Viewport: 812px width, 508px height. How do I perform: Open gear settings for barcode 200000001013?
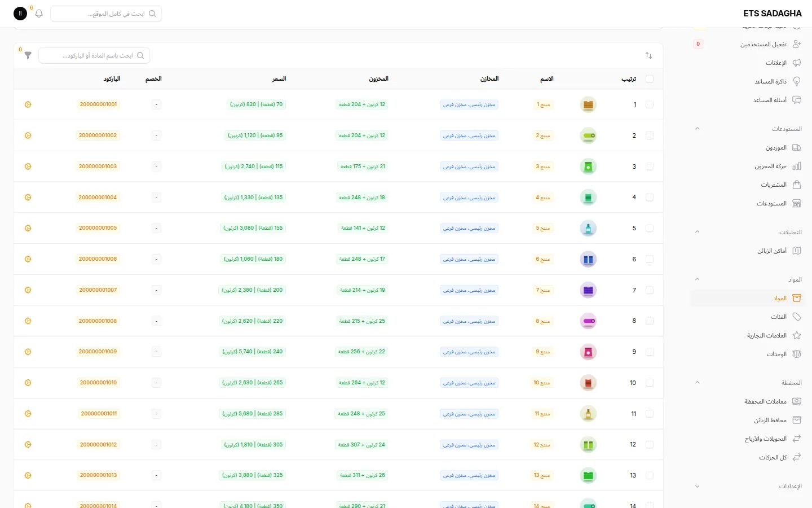pos(28,475)
